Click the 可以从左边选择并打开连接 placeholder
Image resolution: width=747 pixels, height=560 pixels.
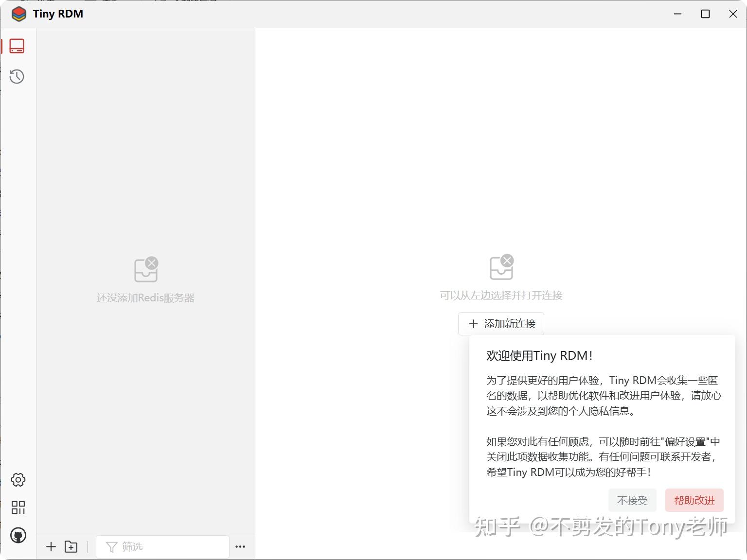500,295
